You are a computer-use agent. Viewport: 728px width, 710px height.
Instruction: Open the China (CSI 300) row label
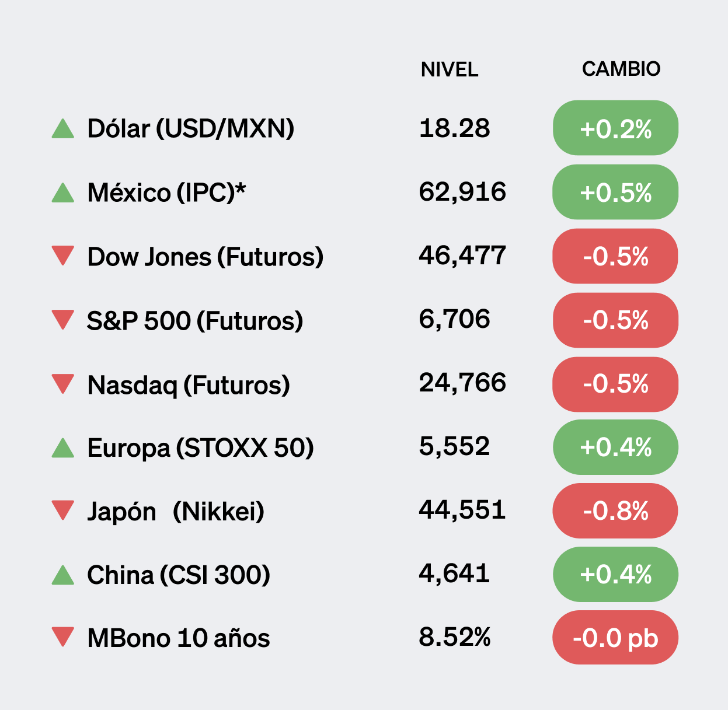179,575
